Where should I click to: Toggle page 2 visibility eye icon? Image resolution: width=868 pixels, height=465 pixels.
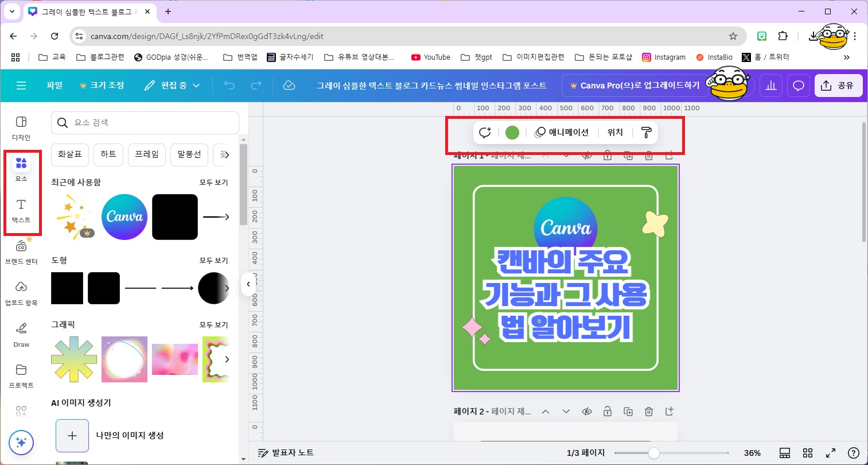[587, 412]
